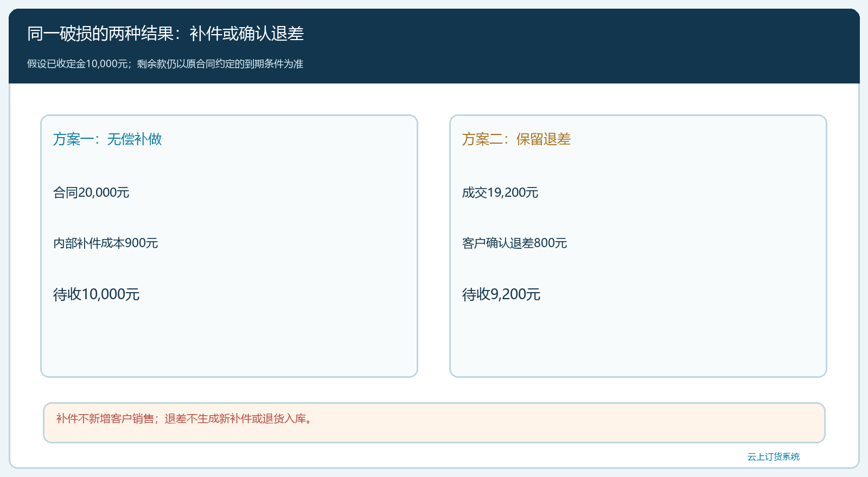Click the 合同20,000元 line
The image size is (868, 477).
pos(91,192)
